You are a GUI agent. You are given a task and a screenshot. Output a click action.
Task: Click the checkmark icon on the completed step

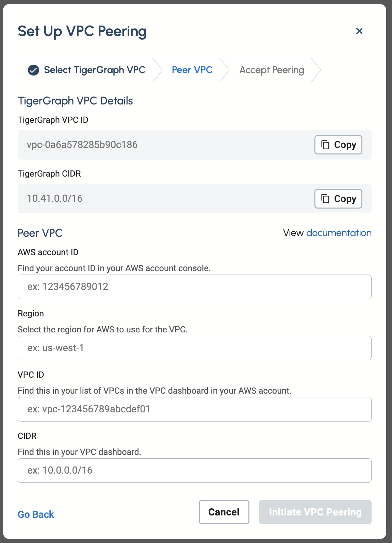[x=33, y=70]
